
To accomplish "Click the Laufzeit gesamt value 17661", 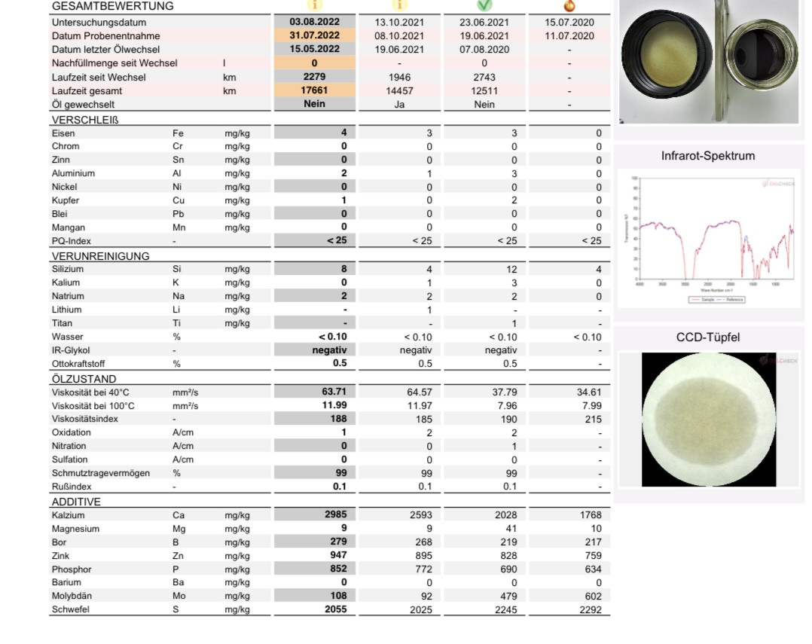I will point(315,90).
